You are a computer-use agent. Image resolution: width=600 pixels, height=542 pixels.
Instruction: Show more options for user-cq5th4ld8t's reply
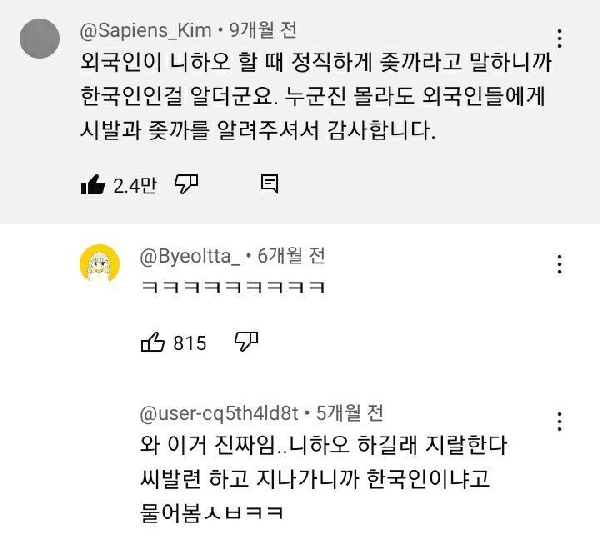coord(560,420)
